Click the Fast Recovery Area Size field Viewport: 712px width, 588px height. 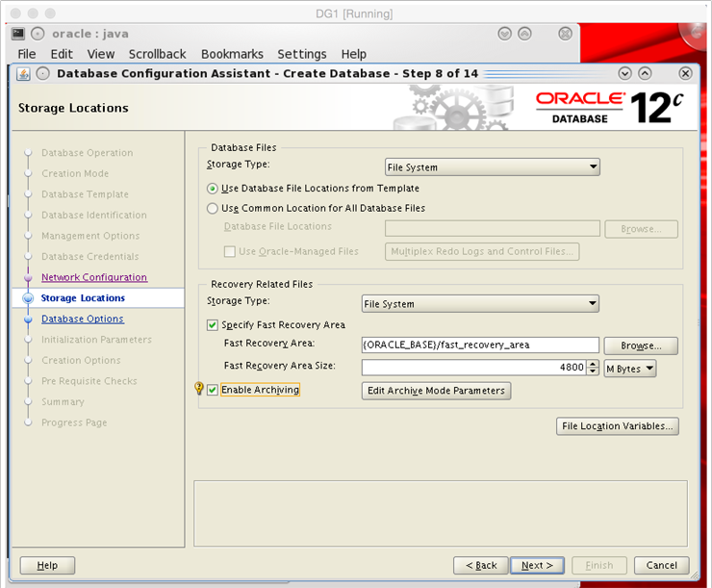pos(474,368)
